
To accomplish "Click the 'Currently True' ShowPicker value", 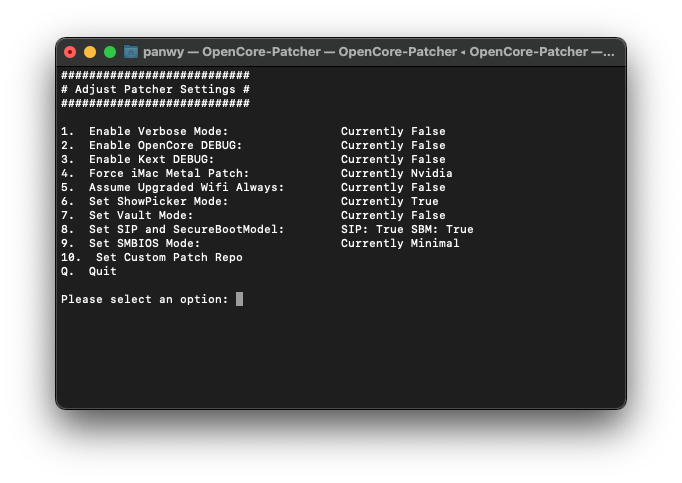I will tap(390, 201).
